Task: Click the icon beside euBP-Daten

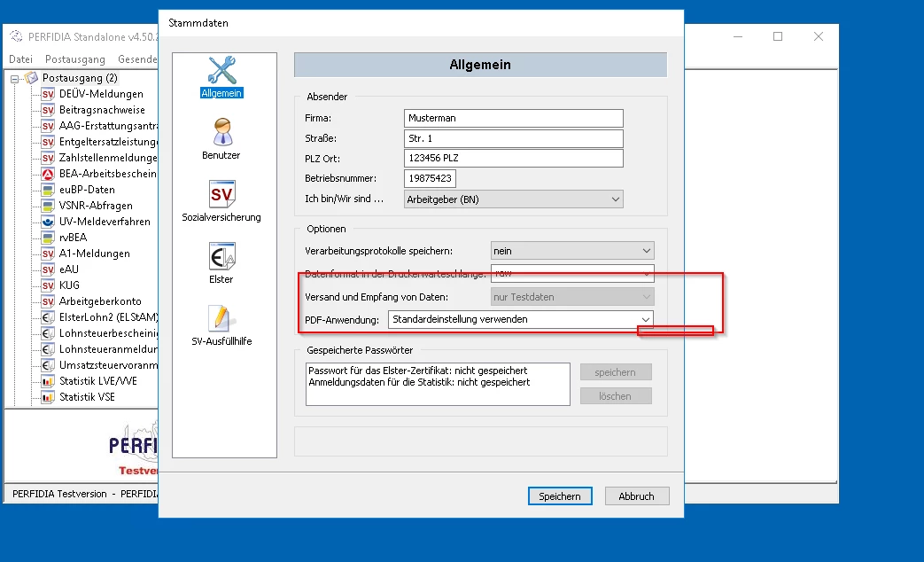Action: click(x=49, y=190)
